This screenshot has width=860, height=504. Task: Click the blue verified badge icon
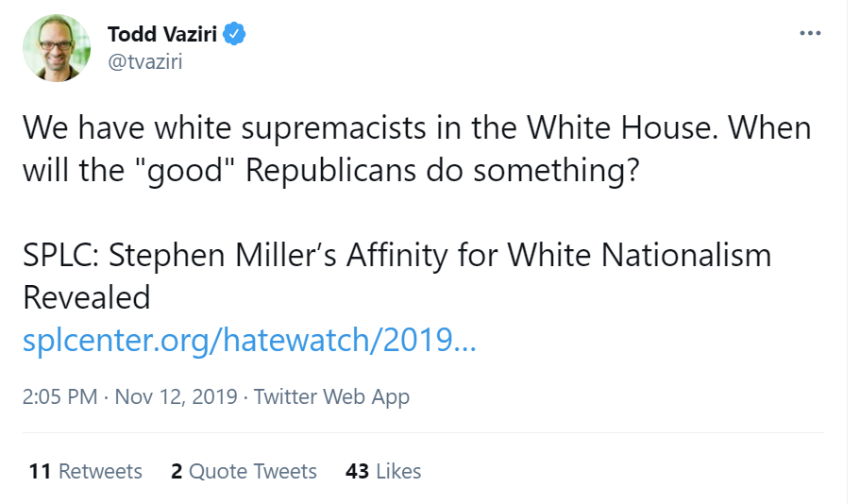[235, 35]
